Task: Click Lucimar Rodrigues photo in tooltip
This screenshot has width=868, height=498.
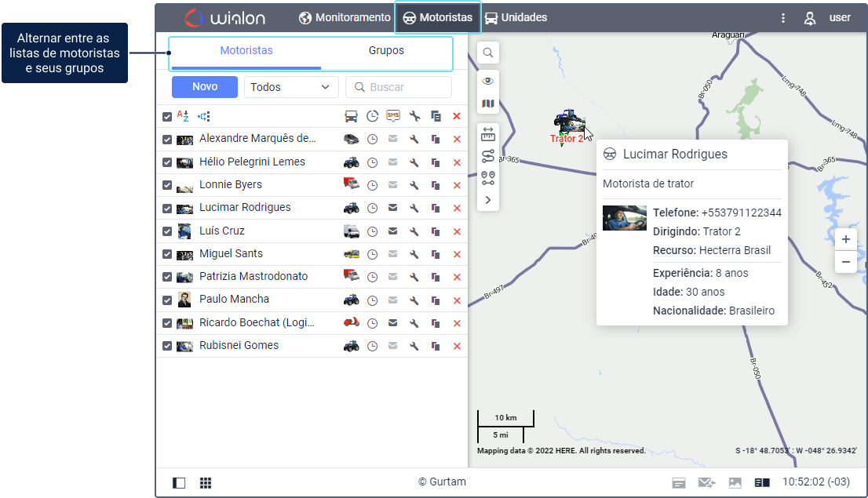Action: [625, 218]
